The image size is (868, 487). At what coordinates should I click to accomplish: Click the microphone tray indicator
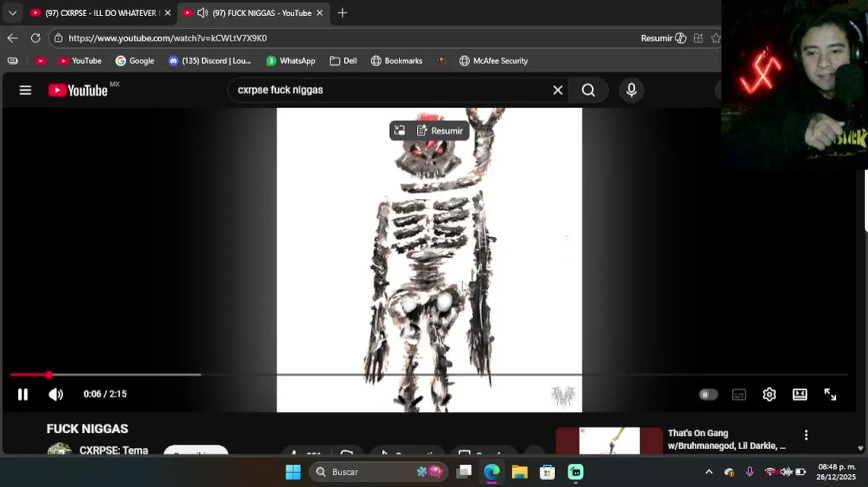click(x=750, y=472)
